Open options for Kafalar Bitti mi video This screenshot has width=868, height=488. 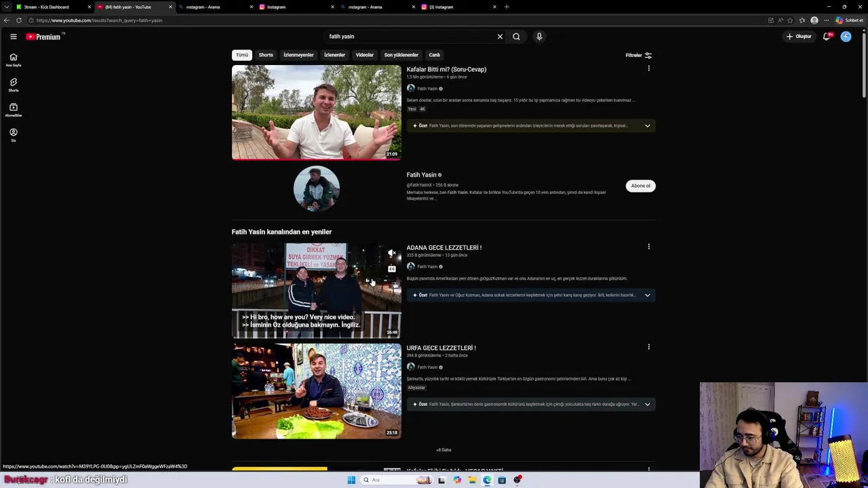648,68
